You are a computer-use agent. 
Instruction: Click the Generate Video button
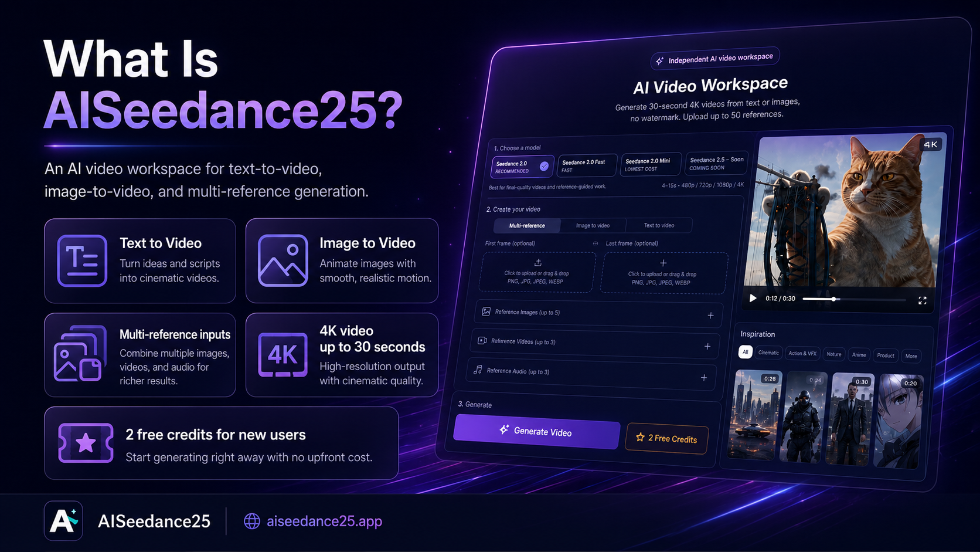[537, 432]
